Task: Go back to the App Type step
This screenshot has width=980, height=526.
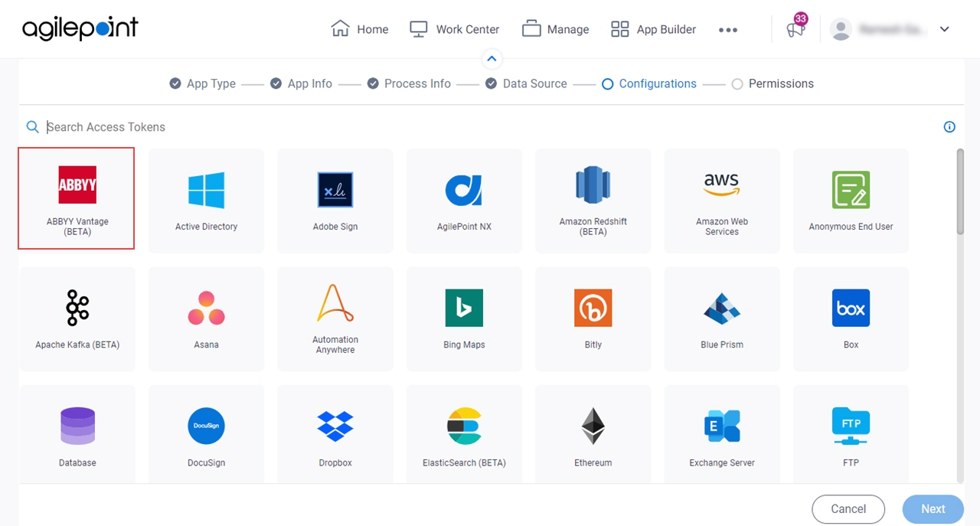Action: coord(203,83)
